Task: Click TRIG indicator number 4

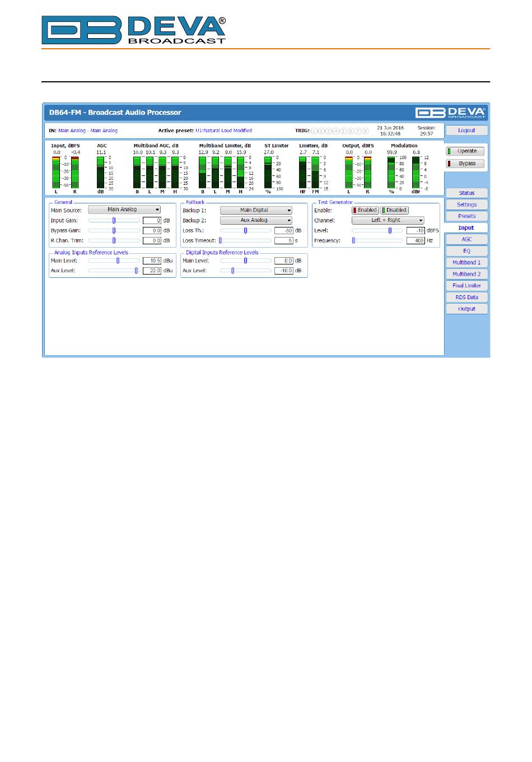Action: [x=336, y=131]
